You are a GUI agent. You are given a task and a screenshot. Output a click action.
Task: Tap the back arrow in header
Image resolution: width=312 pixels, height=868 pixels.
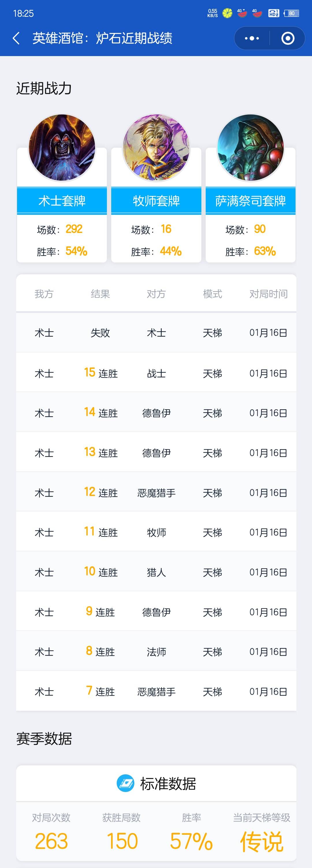point(16,38)
